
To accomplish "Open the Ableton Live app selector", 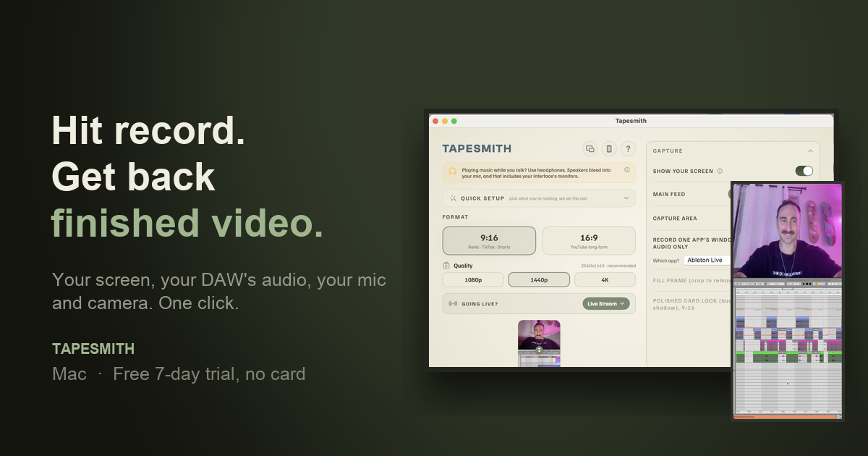I will (707, 260).
